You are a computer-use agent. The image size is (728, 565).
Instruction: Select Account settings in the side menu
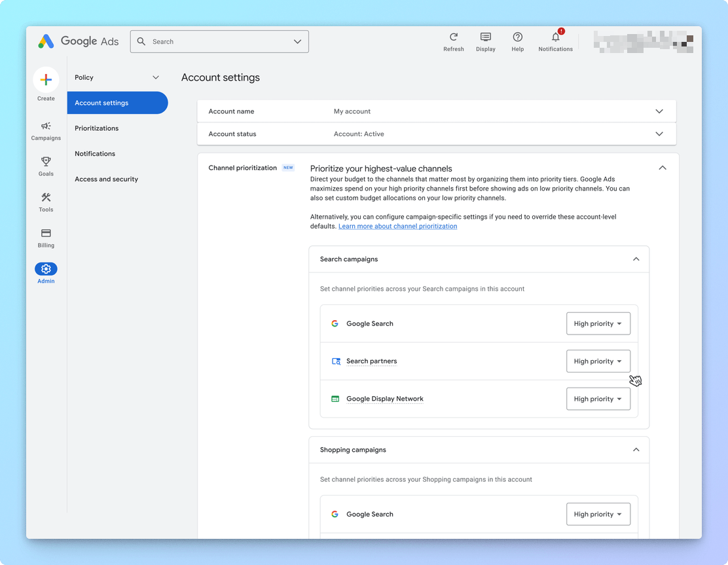click(x=117, y=103)
